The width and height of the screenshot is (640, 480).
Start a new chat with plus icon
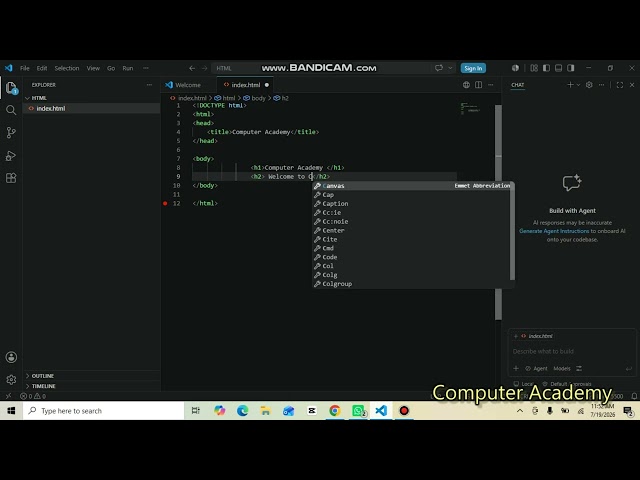[x=570, y=85]
